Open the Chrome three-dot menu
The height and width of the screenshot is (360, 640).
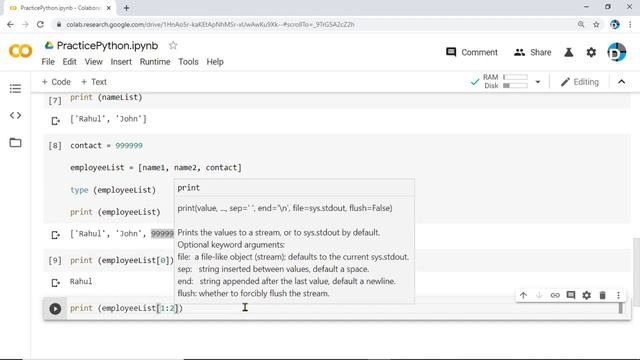(630, 24)
